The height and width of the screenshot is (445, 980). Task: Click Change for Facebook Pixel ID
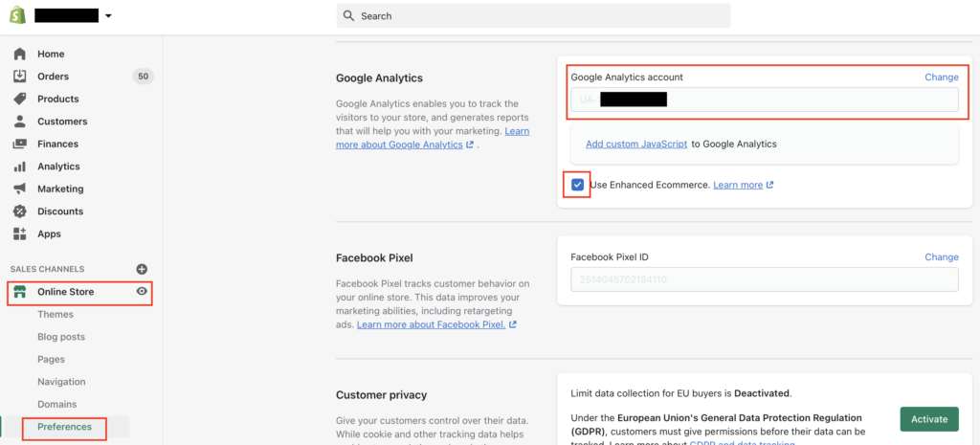coord(942,256)
